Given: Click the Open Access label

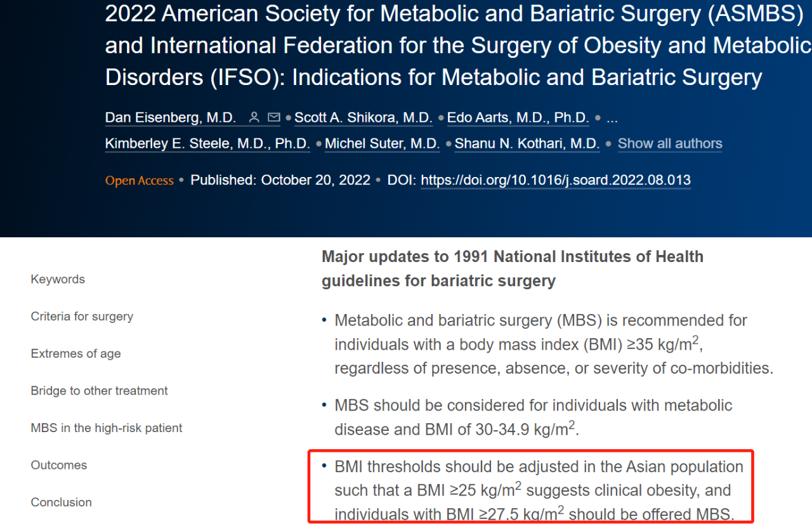Looking at the screenshot, I should [x=140, y=181].
